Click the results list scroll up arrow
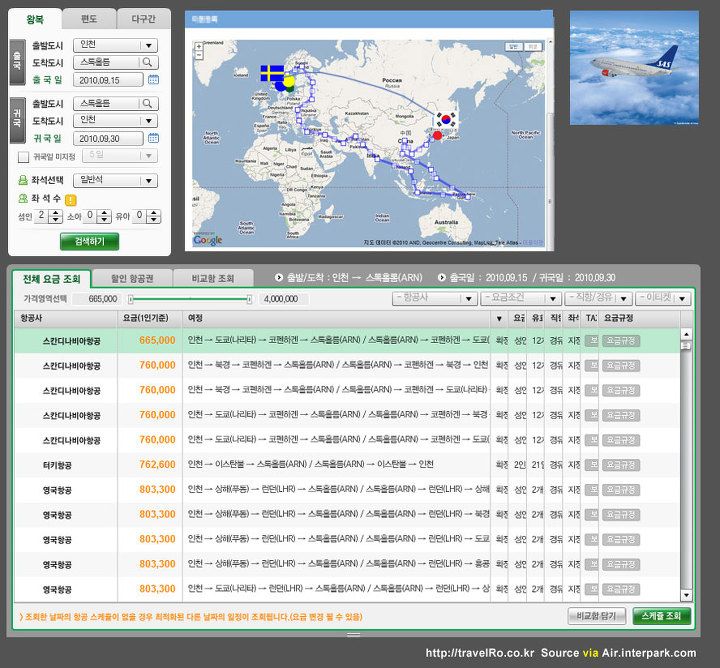Image resolution: width=720 pixels, height=668 pixels. tap(686, 334)
